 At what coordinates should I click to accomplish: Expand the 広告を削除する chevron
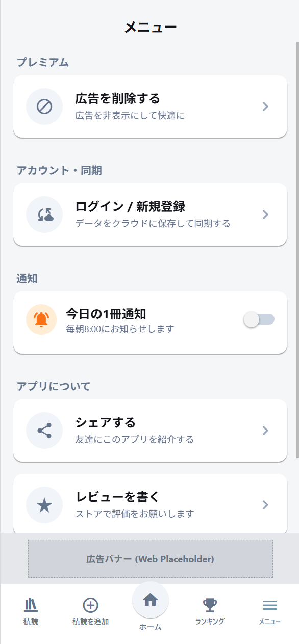tap(265, 106)
